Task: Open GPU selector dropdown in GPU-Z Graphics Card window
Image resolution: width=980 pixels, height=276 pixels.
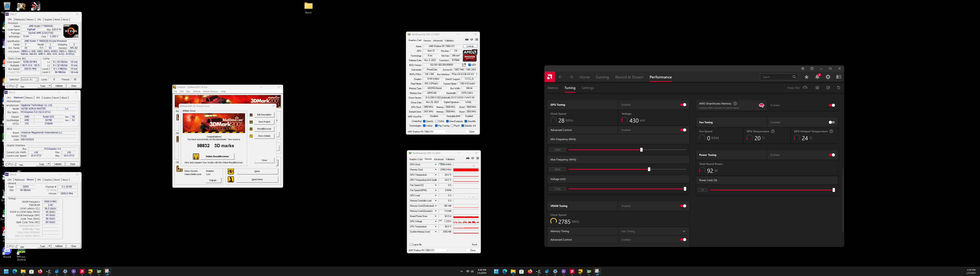Action: pyautogui.click(x=428, y=131)
